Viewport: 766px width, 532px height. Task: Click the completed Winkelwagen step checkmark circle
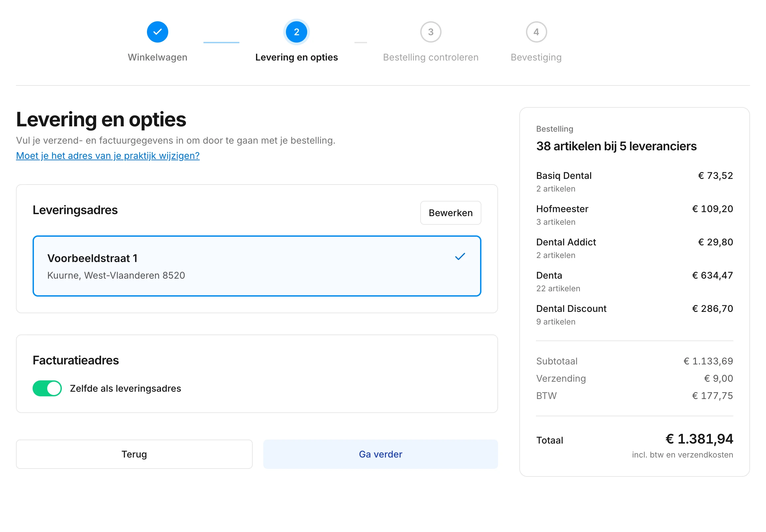157,32
